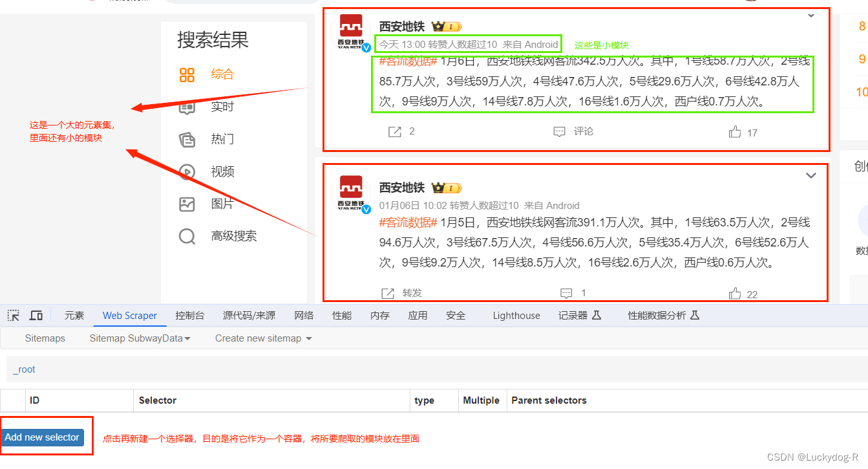The image size is (868, 469).
Task: Switch to 性能数据分析 tab
Action: click(x=664, y=316)
